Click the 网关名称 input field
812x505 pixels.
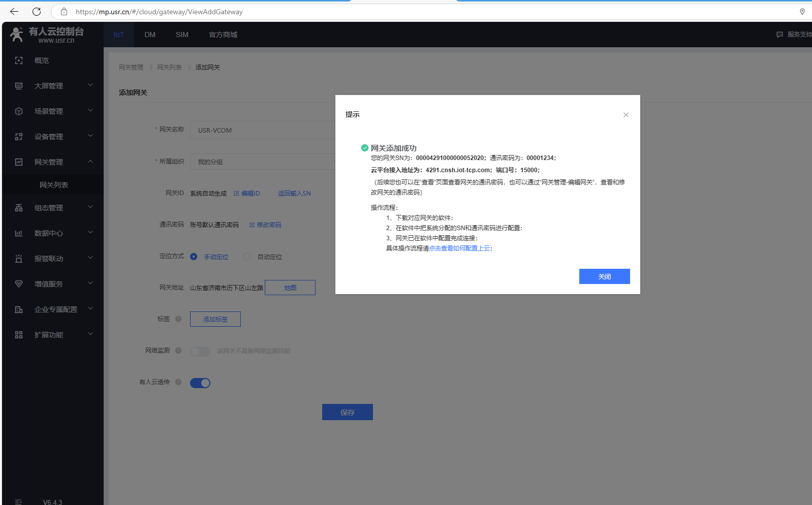coord(262,130)
